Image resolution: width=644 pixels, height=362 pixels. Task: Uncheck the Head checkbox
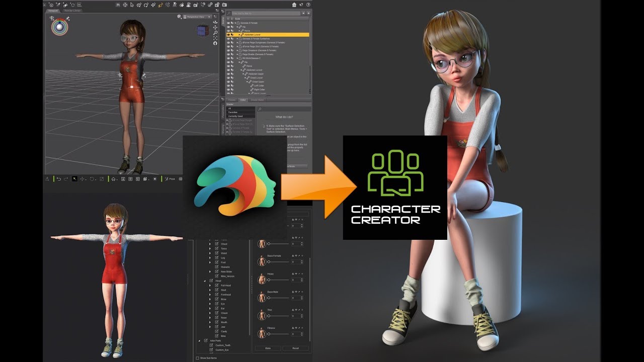coord(211,281)
